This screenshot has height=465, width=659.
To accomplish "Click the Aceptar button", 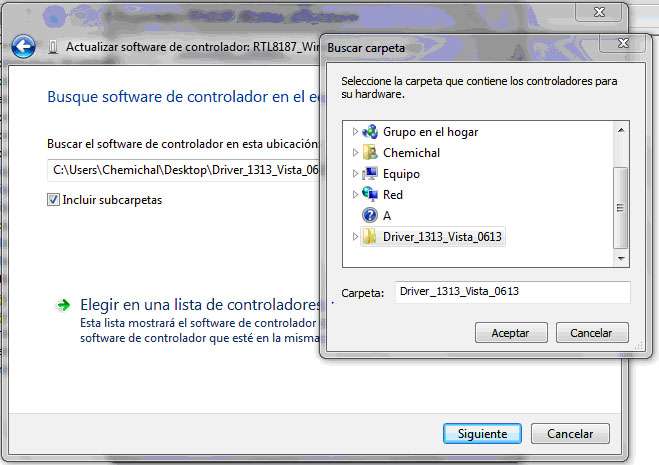I will click(x=511, y=333).
